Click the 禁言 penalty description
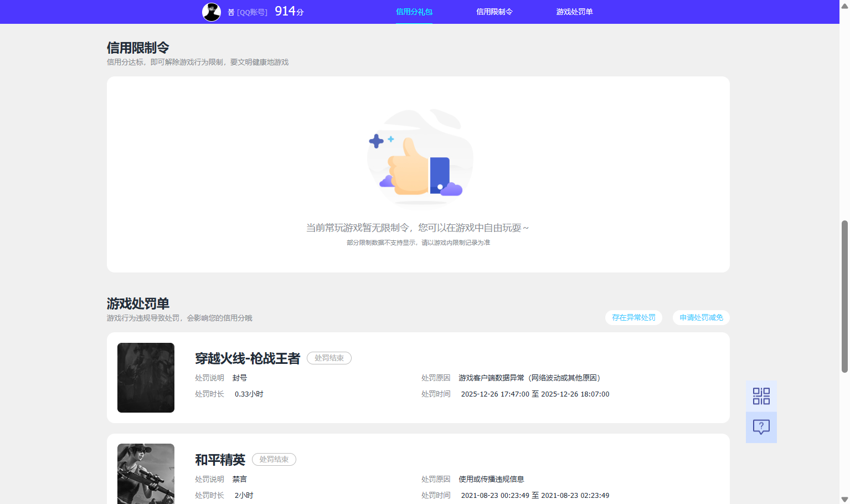This screenshot has height=504, width=850. [x=240, y=479]
